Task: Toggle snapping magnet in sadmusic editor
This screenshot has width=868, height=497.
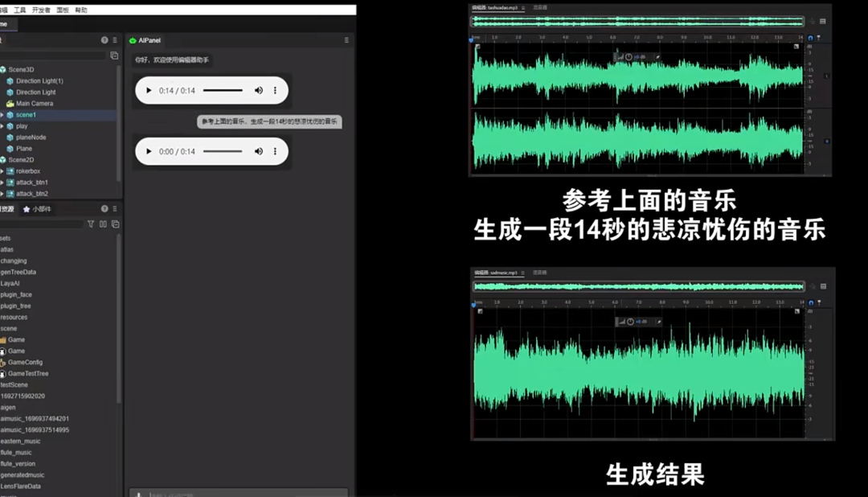Action: (811, 302)
